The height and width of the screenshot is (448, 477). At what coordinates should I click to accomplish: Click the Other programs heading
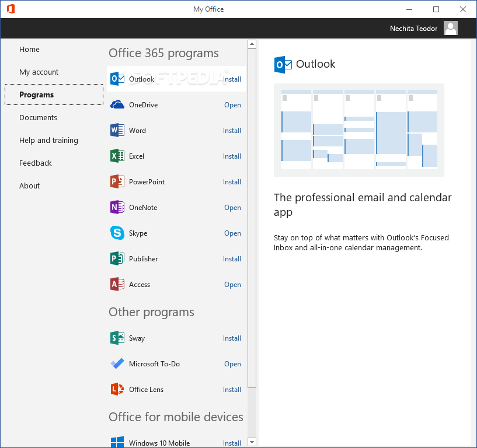tap(151, 312)
